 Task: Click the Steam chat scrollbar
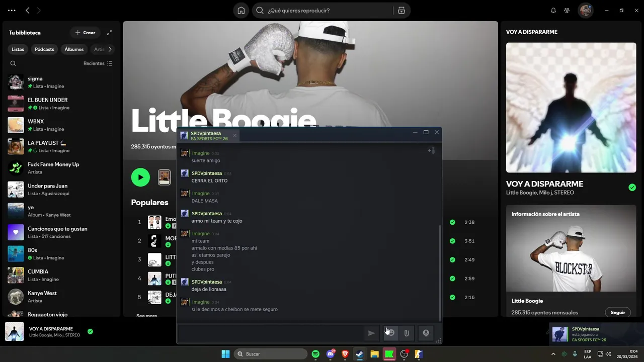click(440, 273)
